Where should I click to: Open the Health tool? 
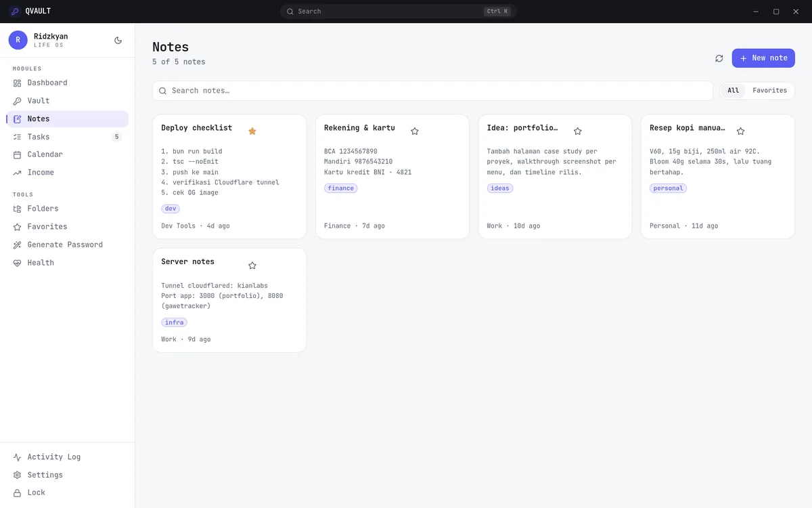pyautogui.click(x=68, y=263)
